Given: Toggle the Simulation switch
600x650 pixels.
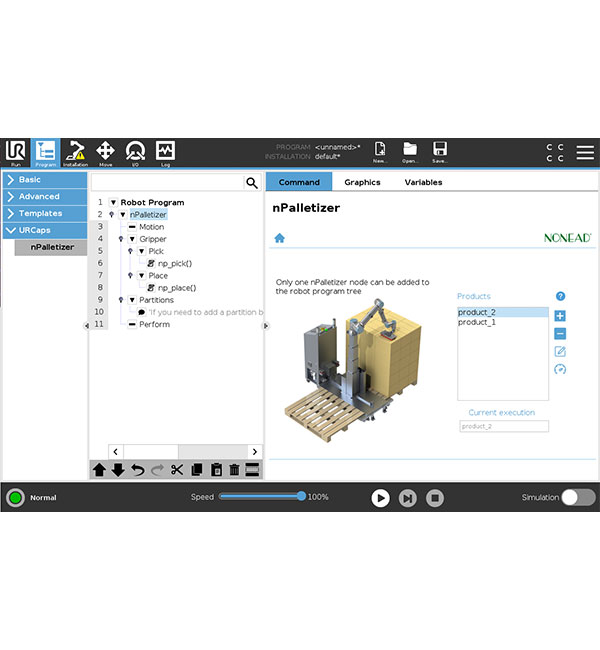Looking at the screenshot, I should coord(578,497).
